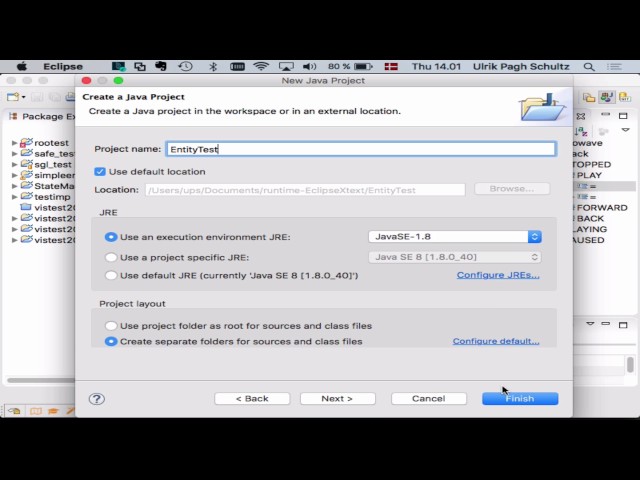Open the Eclipse application menu

pos(63,67)
